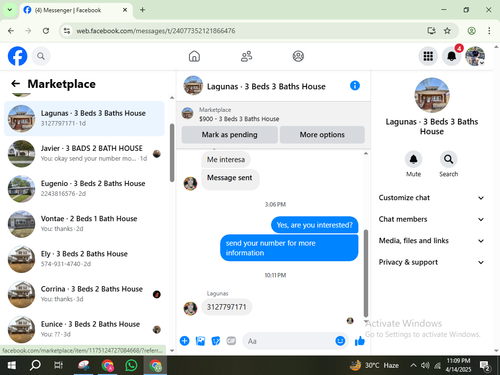Viewport: 500px width, 375px height.
Task: Choose a sticker icon in composer
Action: pyautogui.click(x=216, y=341)
